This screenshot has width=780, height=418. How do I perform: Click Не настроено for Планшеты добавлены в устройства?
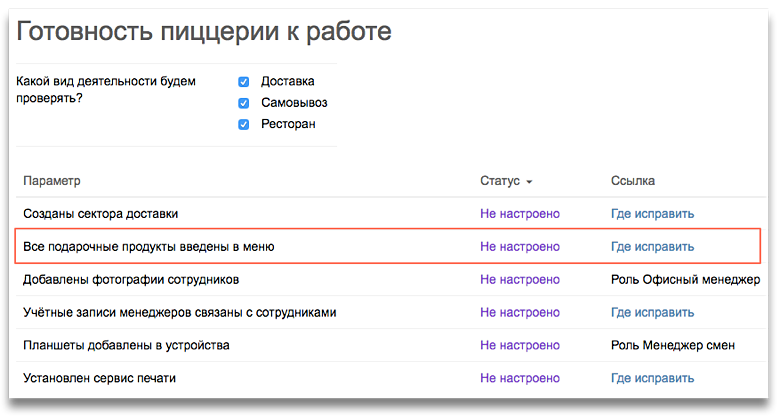(520, 345)
